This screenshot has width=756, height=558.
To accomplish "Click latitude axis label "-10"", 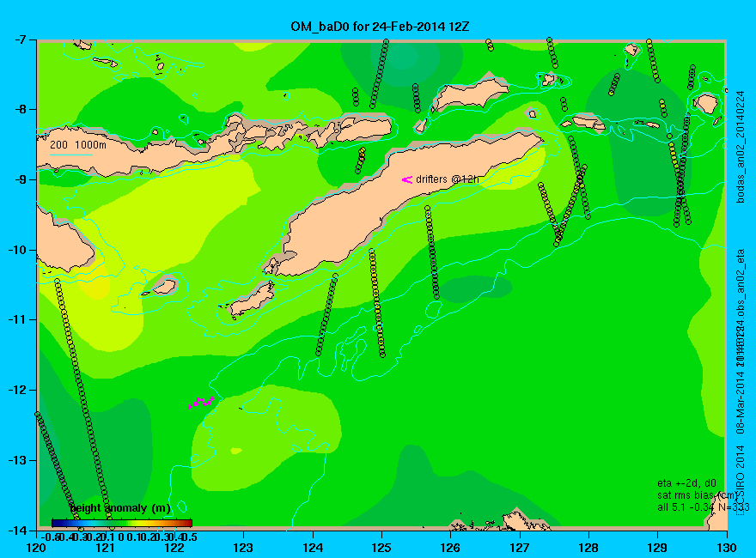I will pos(19,250).
